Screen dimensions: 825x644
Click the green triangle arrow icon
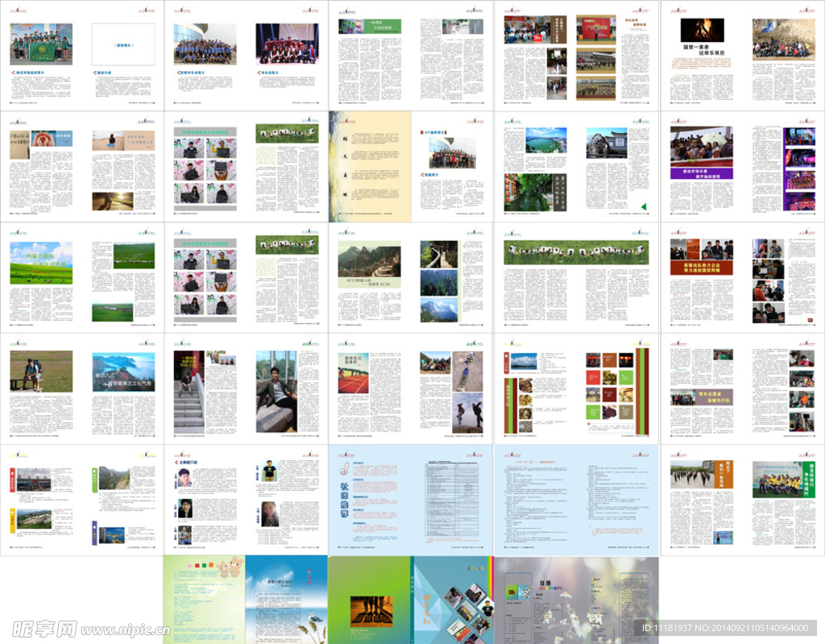643,207
